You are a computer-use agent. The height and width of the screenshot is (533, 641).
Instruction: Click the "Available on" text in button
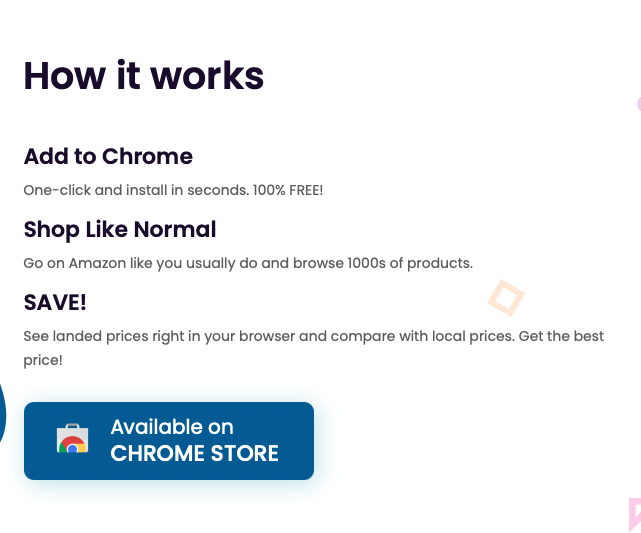pyautogui.click(x=172, y=427)
